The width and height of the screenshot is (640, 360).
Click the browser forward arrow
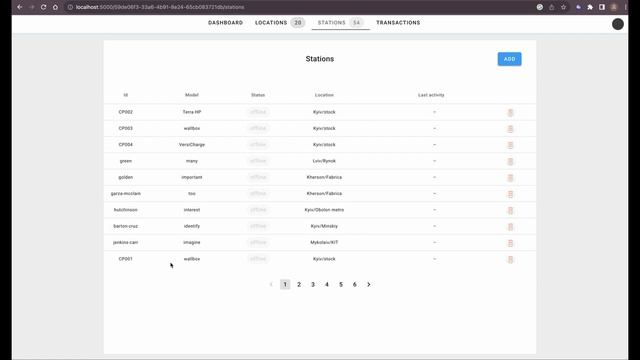(x=31, y=7)
